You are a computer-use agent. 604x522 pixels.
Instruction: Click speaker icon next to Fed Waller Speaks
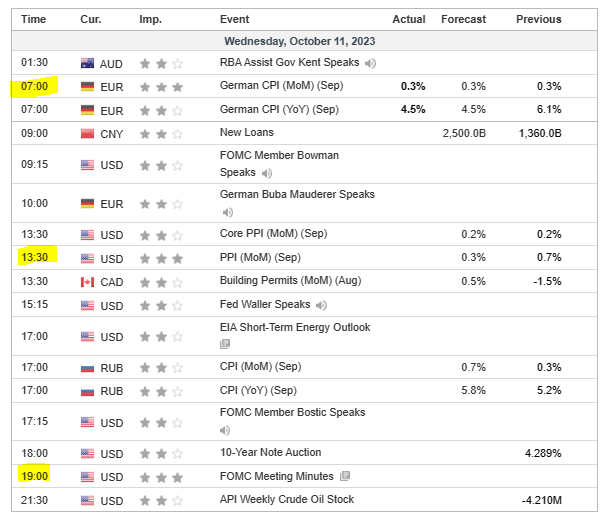pyautogui.click(x=321, y=305)
